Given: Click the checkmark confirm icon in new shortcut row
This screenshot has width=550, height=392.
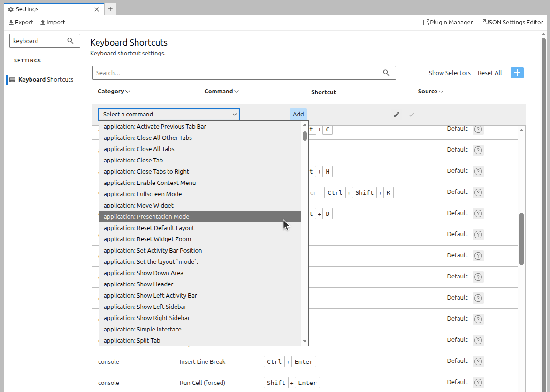Looking at the screenshot, I should tap(412, 115).
